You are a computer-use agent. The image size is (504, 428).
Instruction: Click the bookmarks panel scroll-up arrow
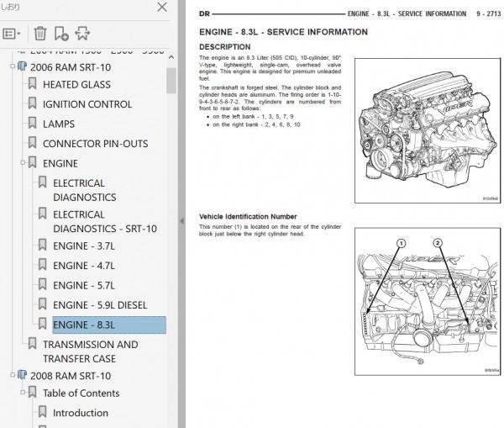tap(171, 57)
